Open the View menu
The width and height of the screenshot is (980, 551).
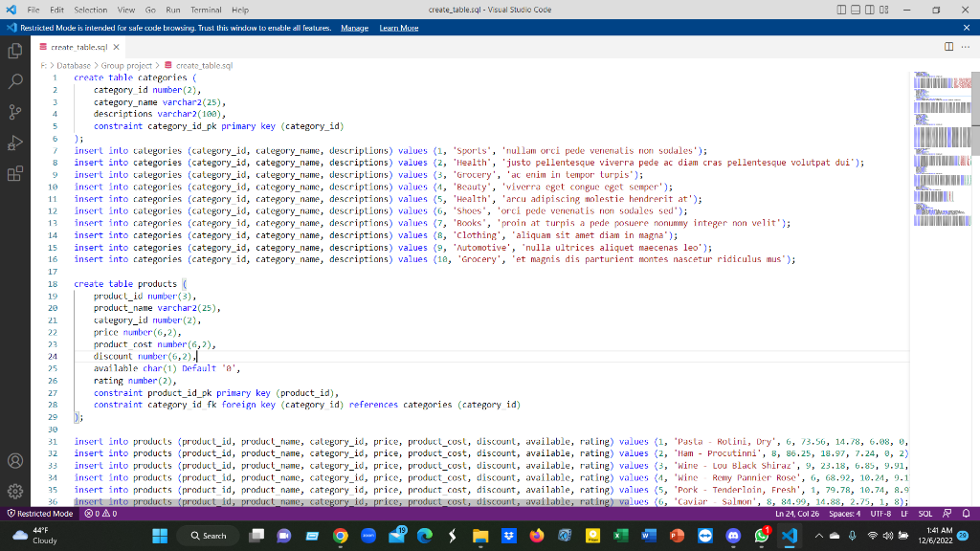[x=126, y=10]
